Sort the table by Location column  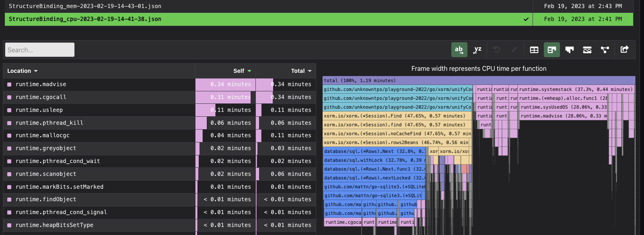(23, 71)
